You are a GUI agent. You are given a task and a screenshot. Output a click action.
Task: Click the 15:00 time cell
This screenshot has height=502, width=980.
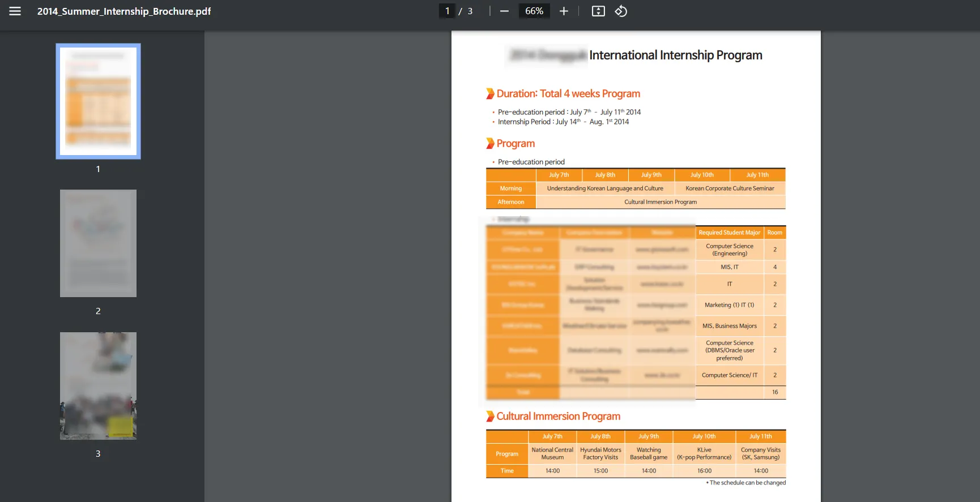(600, 471)
